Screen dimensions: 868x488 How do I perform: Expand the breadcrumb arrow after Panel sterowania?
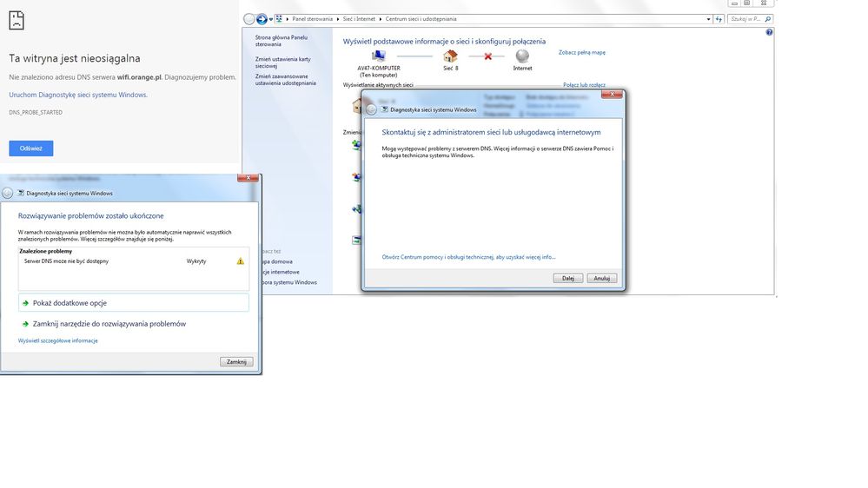coord(338,19)
